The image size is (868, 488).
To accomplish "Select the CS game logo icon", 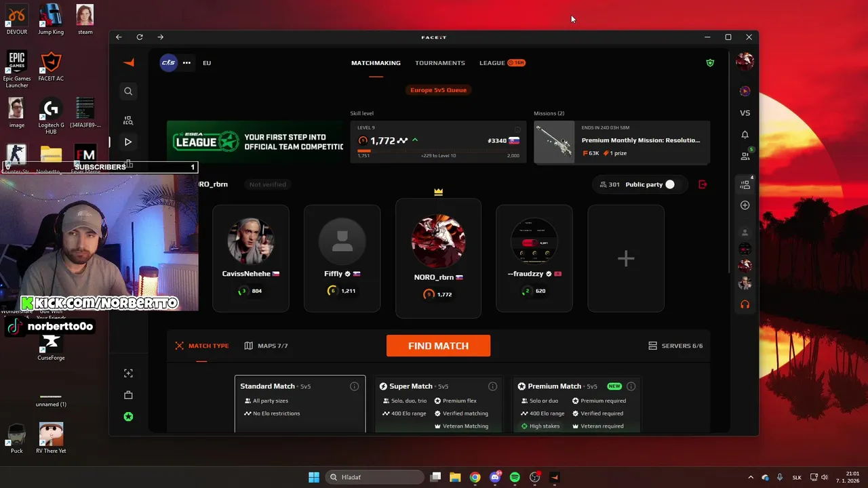I will click(168, 62).
